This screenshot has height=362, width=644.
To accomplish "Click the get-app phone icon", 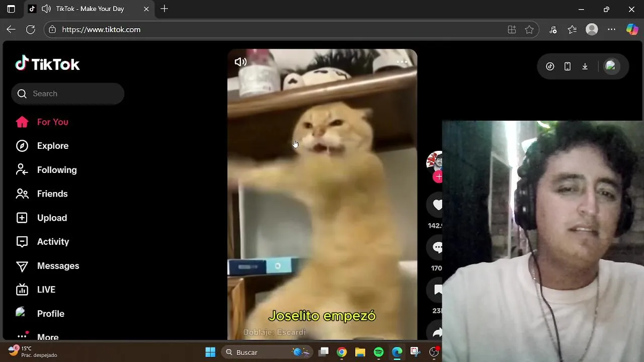I will pyautogui.click(x=568, y=66).
